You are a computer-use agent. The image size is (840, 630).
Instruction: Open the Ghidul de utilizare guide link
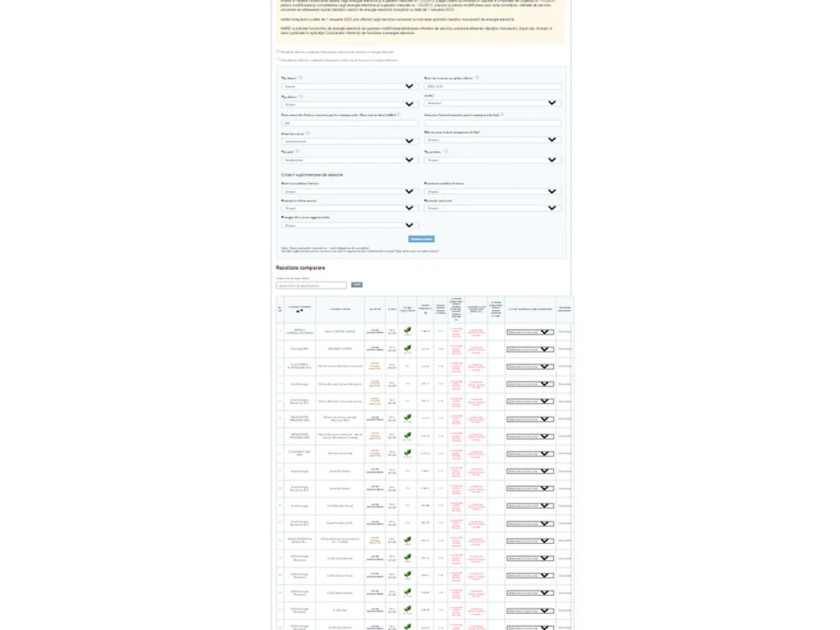click(336, 52)
